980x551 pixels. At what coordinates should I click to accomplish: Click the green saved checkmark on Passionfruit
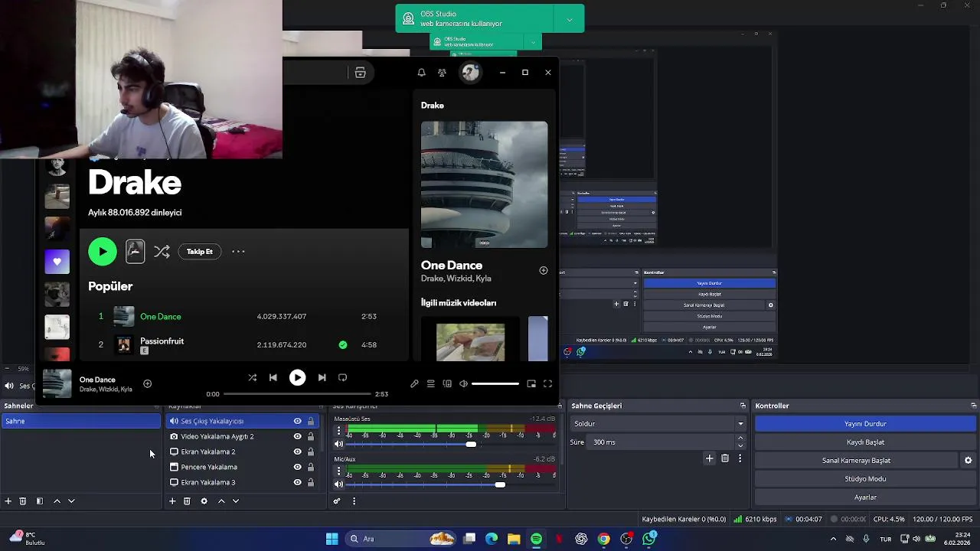(x=342, y=344)
